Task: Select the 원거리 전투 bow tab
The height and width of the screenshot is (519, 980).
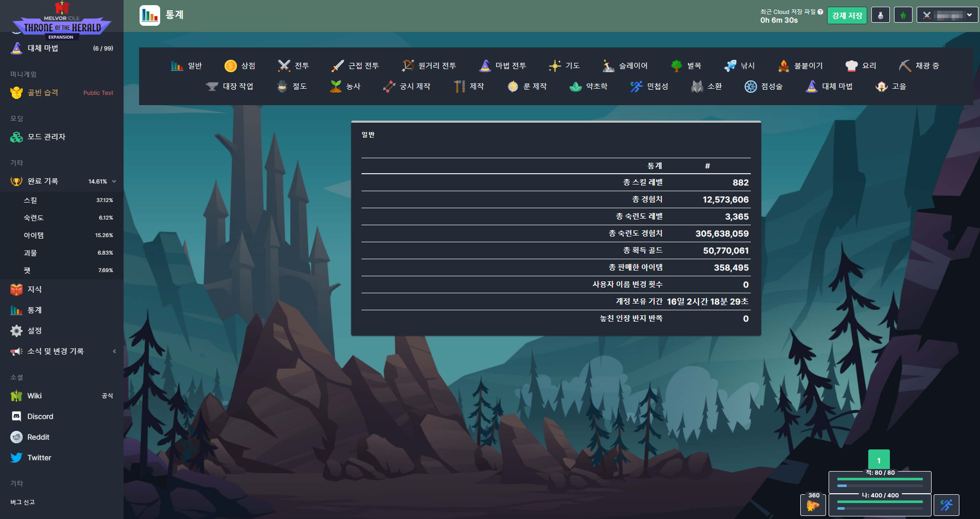Action: pos(428,65)
